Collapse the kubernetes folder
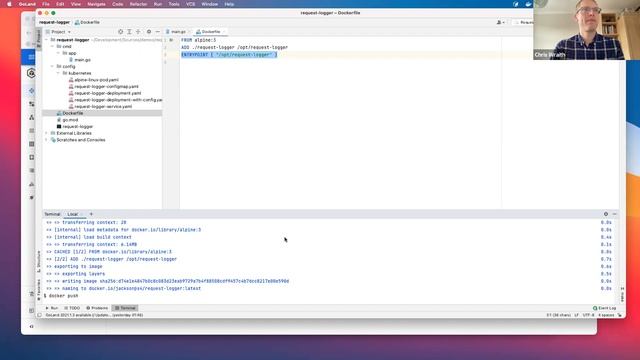 pyautogui.click(x=58, y=73)
